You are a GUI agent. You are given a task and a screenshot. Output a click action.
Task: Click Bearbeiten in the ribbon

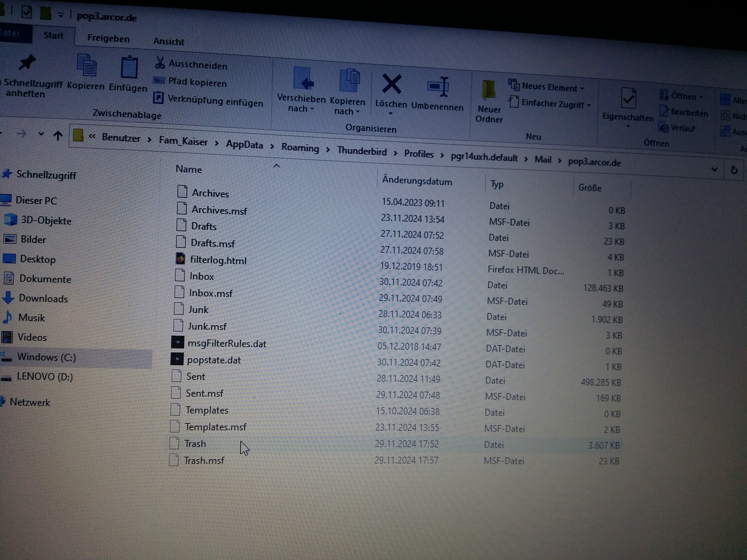pyautogui.click(x=684, y=112)
